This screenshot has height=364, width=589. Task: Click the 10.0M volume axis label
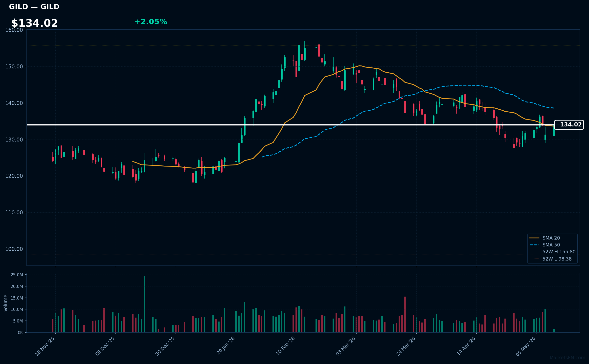17,309
